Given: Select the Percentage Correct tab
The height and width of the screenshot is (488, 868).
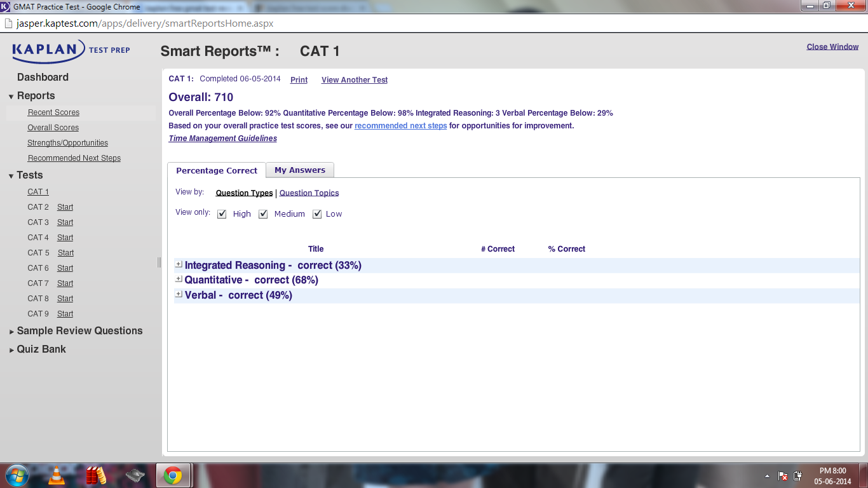Looking at the screenshot, I should pos(217,170).
